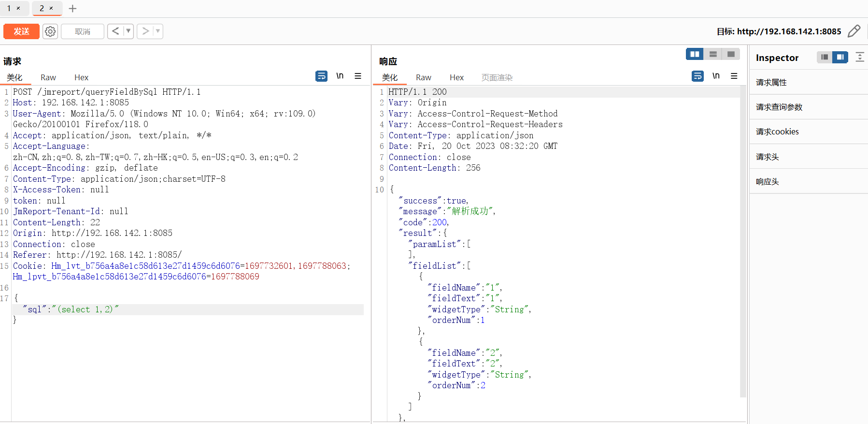Choose side-by-side layout view
The height and width of the screenshot is (424, 868).
pos(695,54)
